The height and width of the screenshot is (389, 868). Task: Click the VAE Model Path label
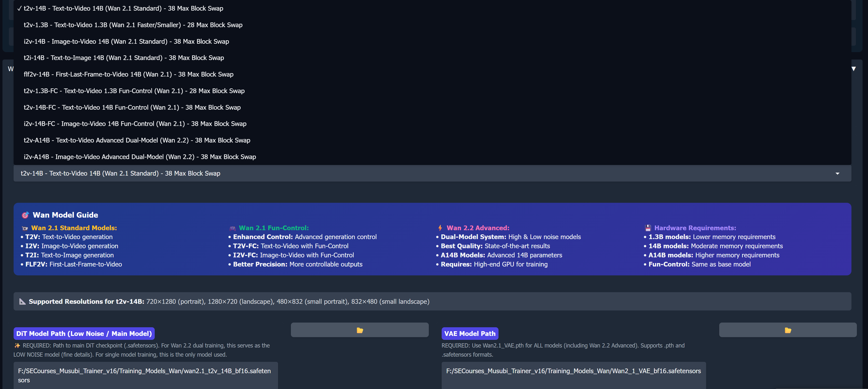[470, 333]
